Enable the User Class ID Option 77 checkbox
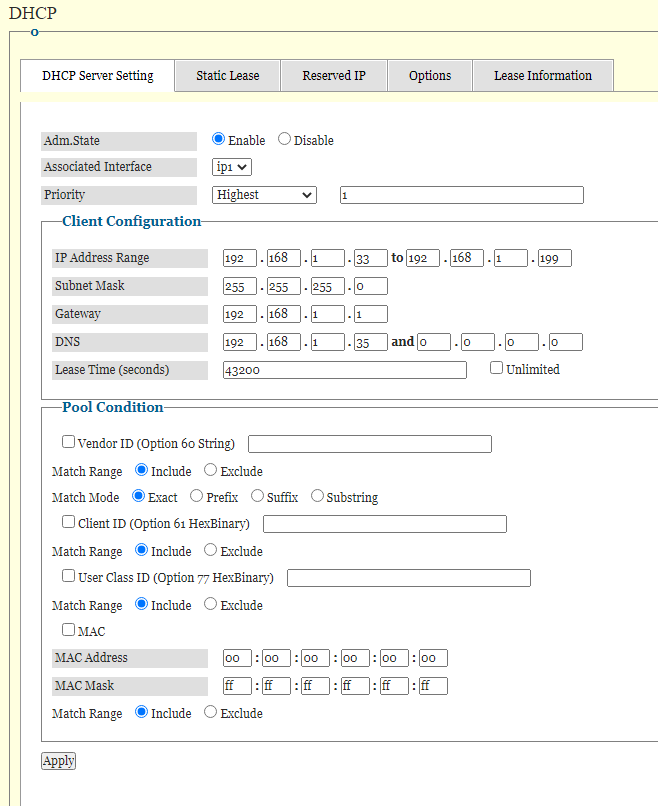 (68, 576)
